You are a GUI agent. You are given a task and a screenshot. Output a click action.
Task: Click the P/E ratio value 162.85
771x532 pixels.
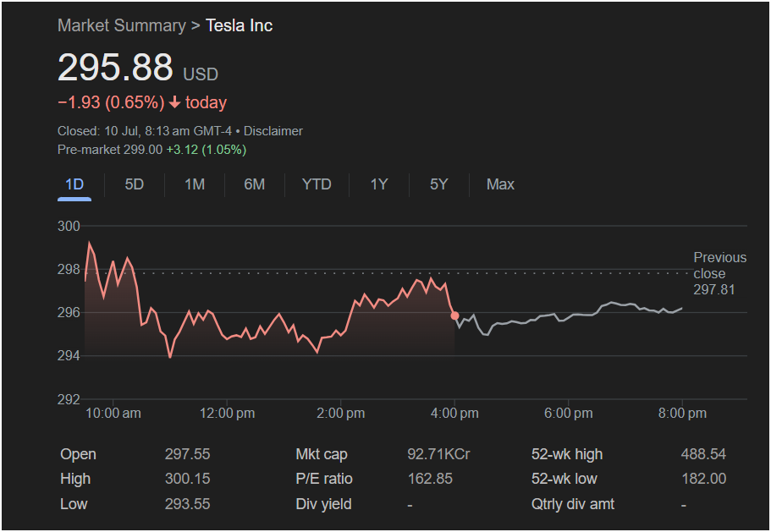[430, 479]
